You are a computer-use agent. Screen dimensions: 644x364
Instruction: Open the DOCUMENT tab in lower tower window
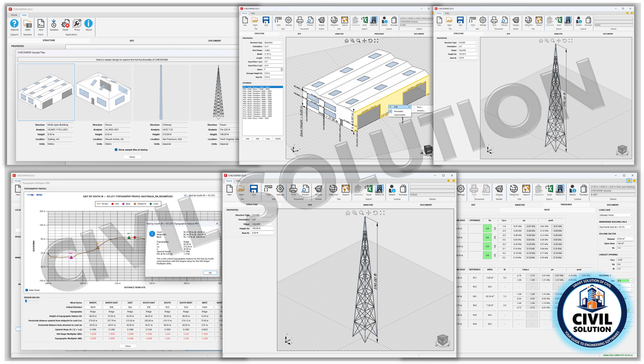[x=426, y=205]
